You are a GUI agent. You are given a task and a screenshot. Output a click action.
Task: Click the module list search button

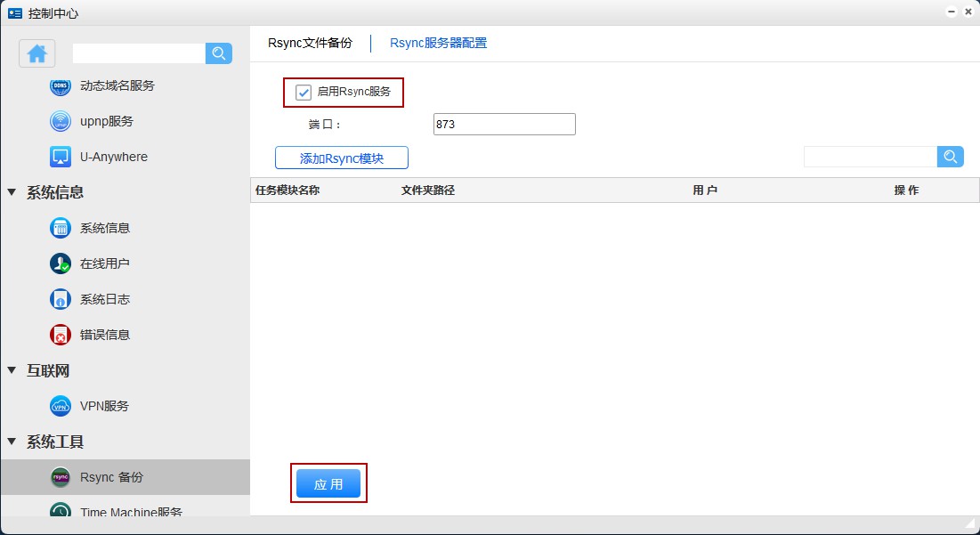point(950,157)
